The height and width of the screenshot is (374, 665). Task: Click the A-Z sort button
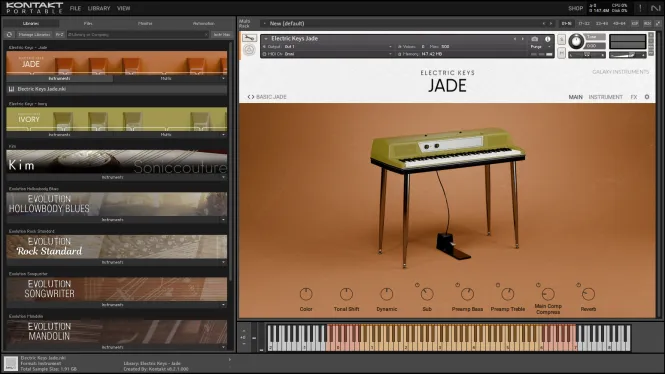tap(59, 34)
